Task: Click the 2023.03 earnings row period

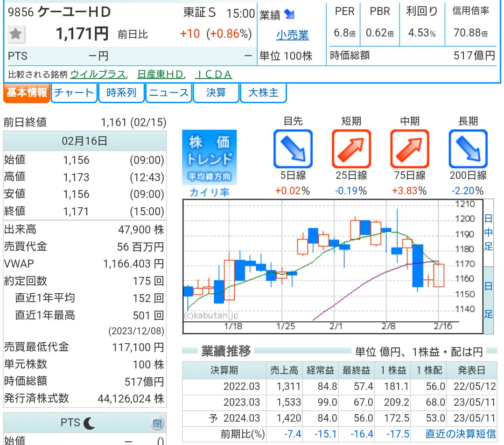Action: coord(242,402)
